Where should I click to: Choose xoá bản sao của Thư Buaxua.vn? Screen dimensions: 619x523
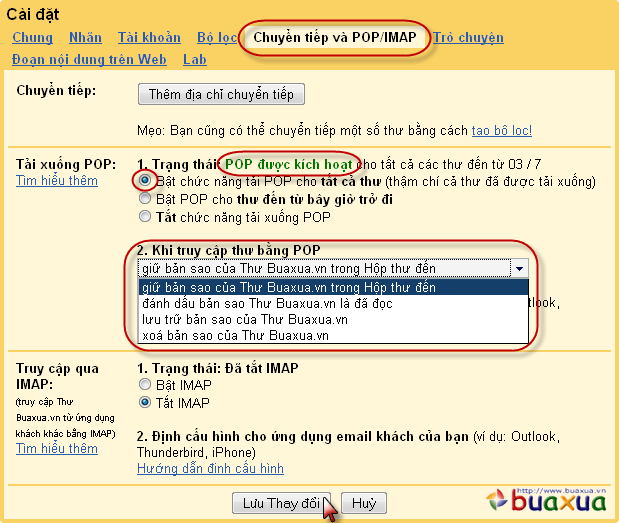[x=333, y=335]
